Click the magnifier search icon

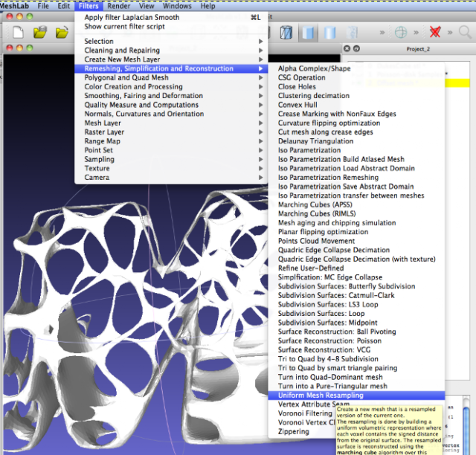click(x=465, y=32)
